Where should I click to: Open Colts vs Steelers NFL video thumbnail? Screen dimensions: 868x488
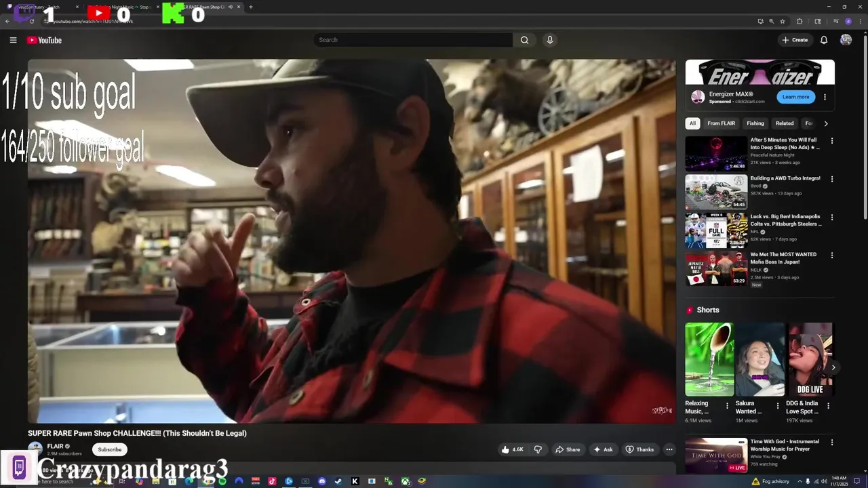pos(716,230)
